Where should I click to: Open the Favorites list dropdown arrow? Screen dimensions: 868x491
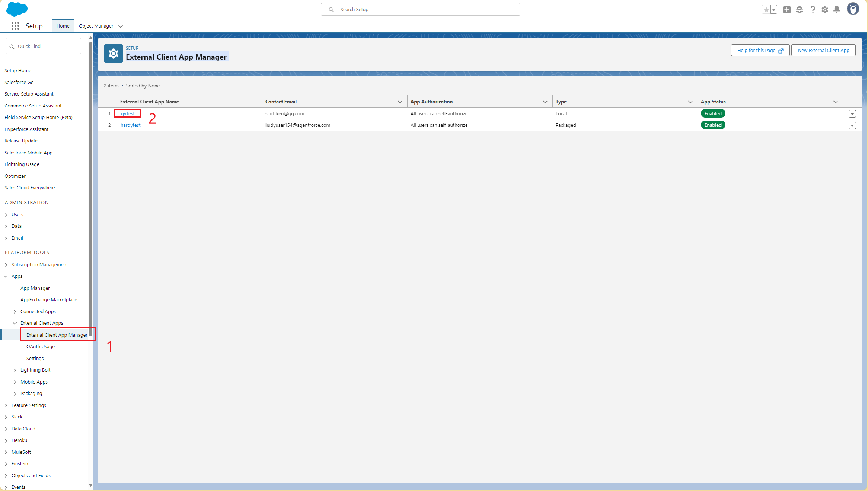point(774,10)
